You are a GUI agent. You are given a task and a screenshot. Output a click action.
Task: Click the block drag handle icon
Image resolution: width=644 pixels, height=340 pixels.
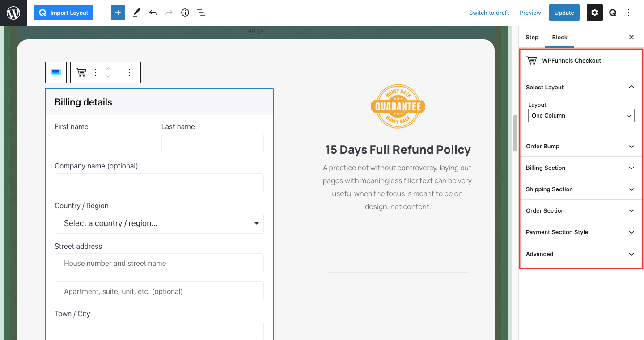(94, 72)
